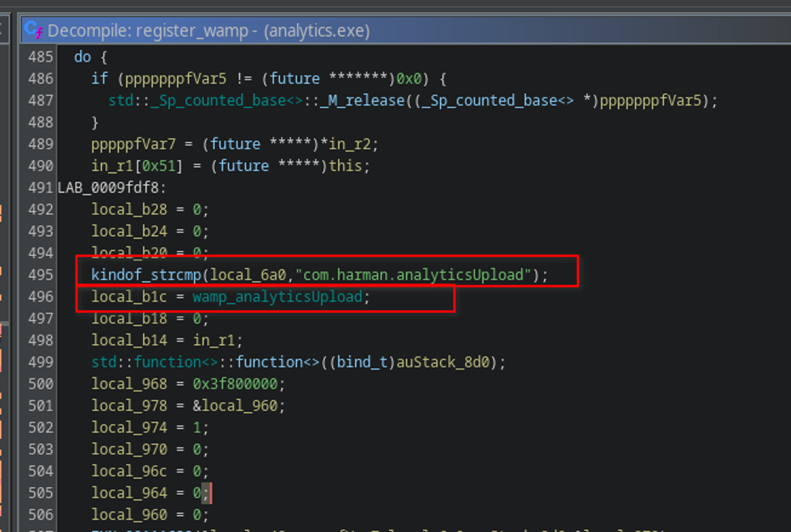Click the local_6a0 variable on line 495
The width and height of the screenshot is (791, 532).
[248, 275]
